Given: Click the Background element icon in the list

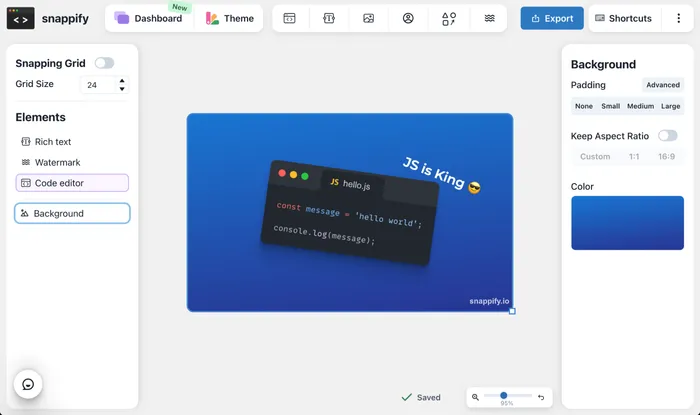Looking at the screenshot, I should pyautogui.click(x=25, y=213).
